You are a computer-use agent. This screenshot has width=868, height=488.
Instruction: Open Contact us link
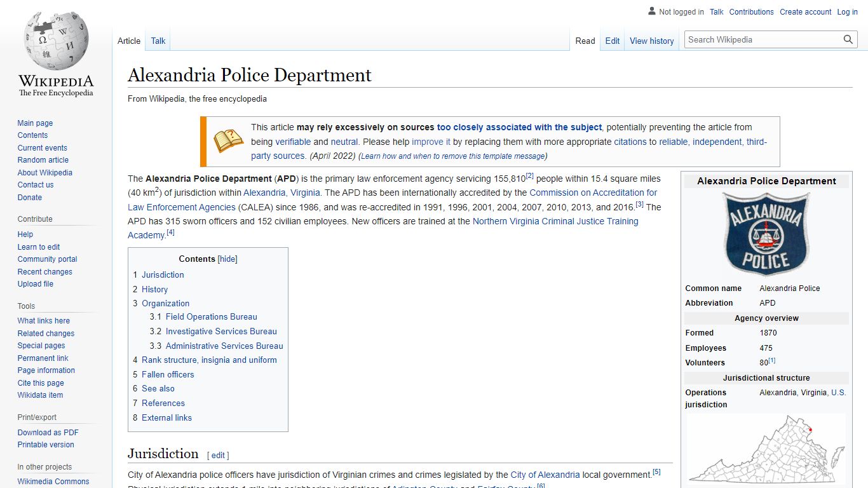click(x=36, y=185)
